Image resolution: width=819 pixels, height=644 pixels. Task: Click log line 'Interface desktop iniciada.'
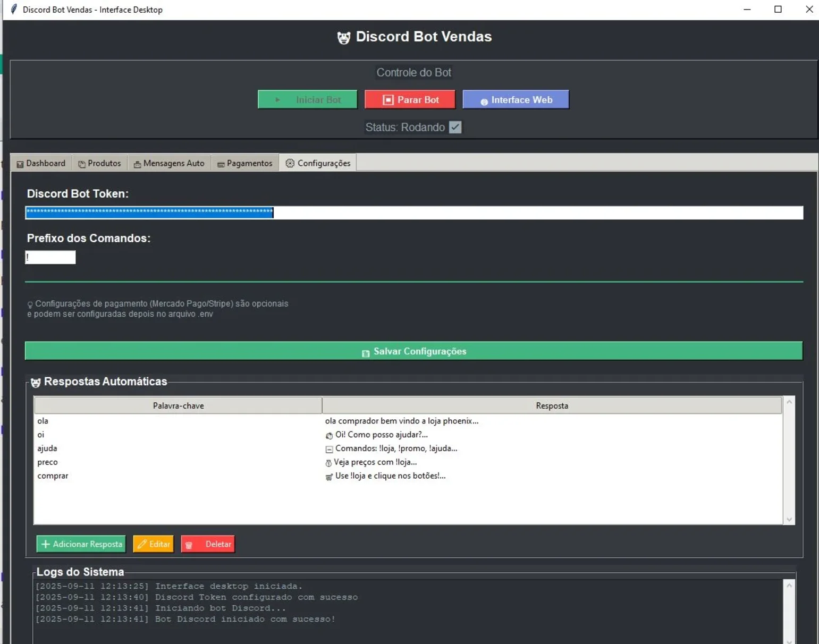point(229,586)
